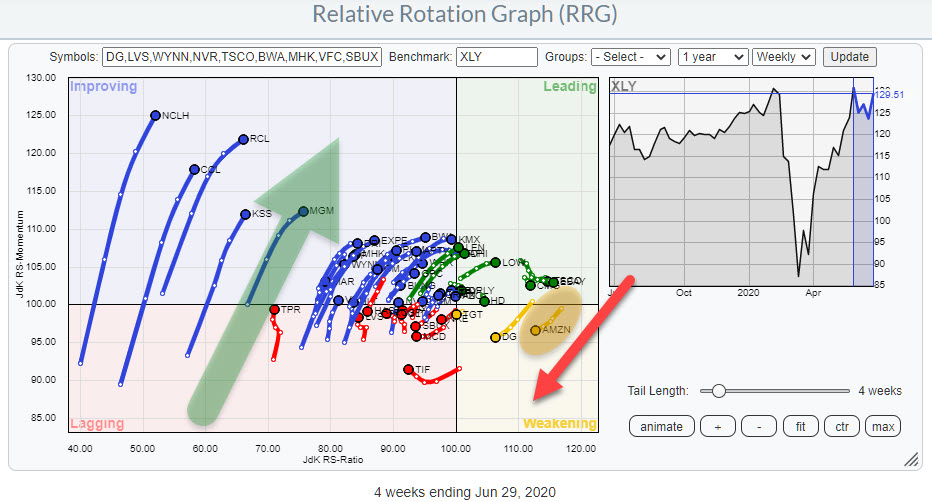932x502 pixels.
Task: Select the RCL data point
Action: coord(243,139)
